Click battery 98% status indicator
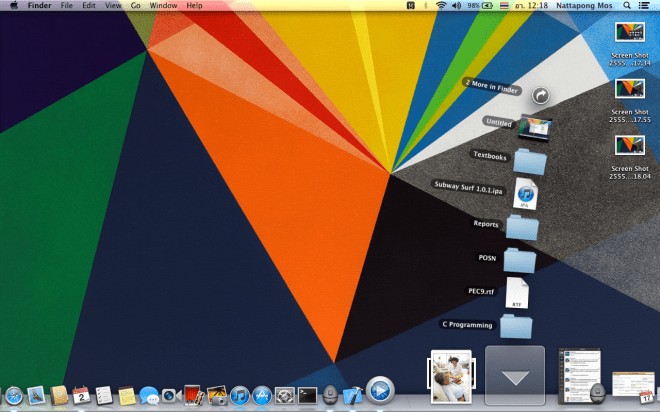 [480, 5]
